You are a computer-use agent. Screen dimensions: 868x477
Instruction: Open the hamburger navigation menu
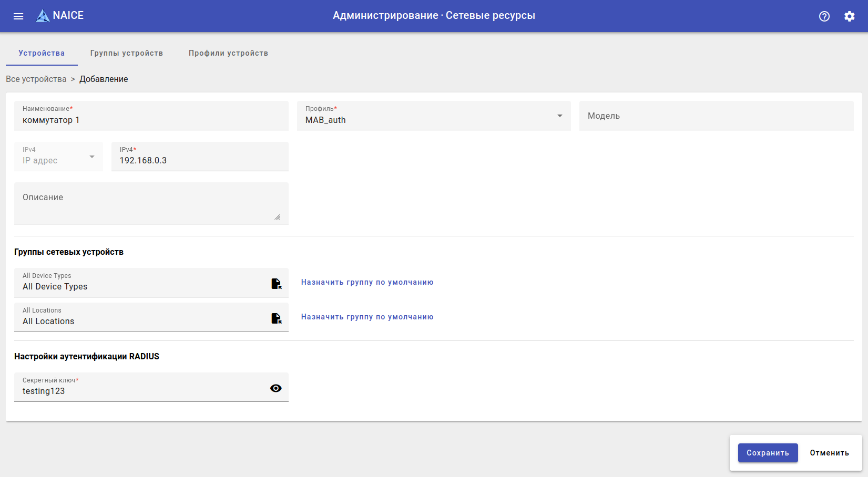[x=18, y=16]
